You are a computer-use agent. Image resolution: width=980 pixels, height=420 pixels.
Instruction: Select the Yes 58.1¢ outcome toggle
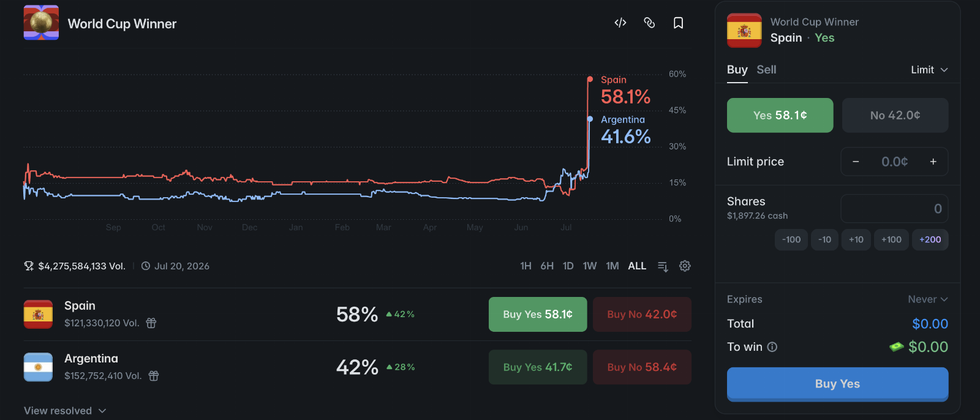point(780,115)
